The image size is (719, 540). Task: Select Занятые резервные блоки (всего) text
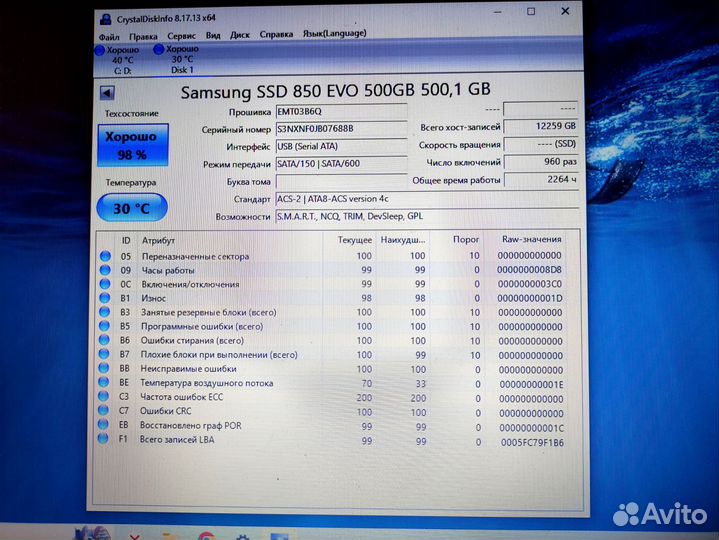(209, 313)
